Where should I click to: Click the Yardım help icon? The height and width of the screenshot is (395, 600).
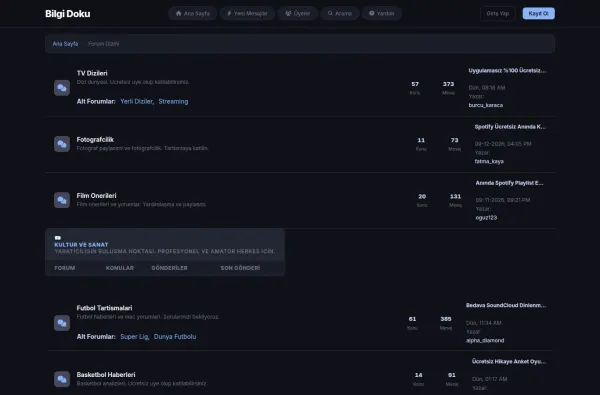tap(372, 13)
